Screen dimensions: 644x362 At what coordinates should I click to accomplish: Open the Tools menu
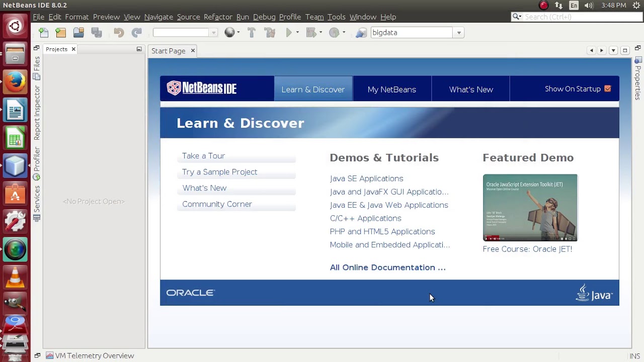point(336,17)
